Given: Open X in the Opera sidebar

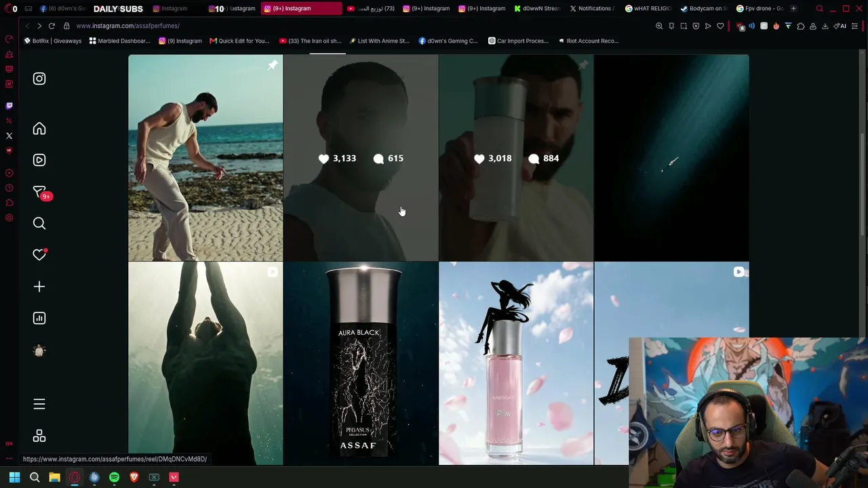Looking at the screenshot, I should tap(9, 136).
